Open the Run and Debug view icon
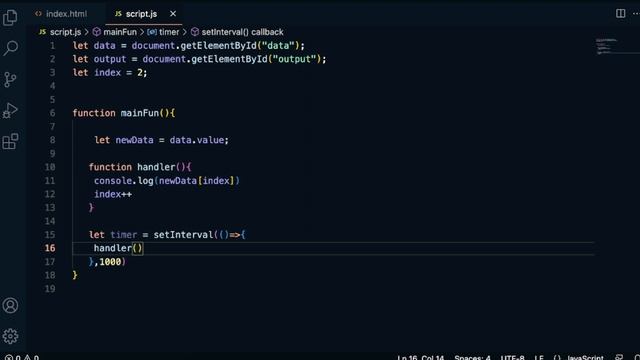The image size is (640, 360). [x=10, y=110]
